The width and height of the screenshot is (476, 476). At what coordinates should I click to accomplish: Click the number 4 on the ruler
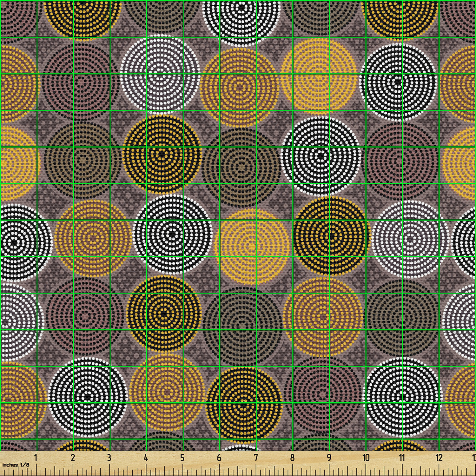click(x=146, y=458)
